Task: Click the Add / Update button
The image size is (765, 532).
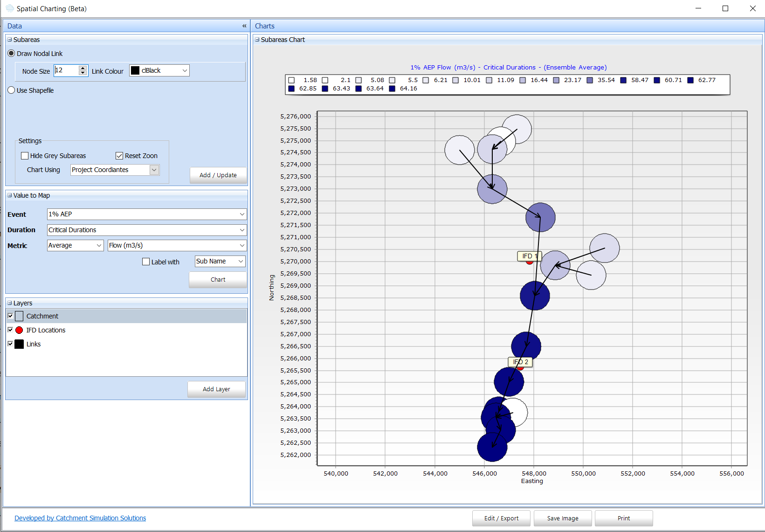Action: (x=218, y=175)
